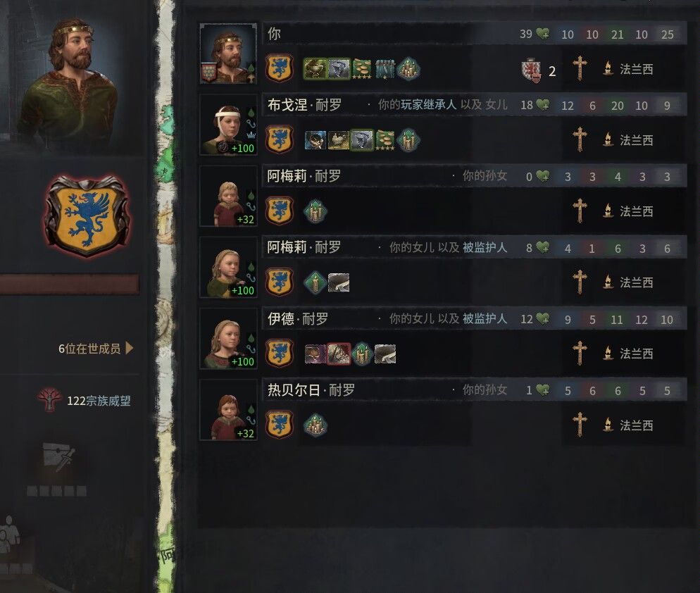Viewport: 700px width, 593px height.
Task: Click the red-white title shield next to 2
Action: [x=531, y=70]
